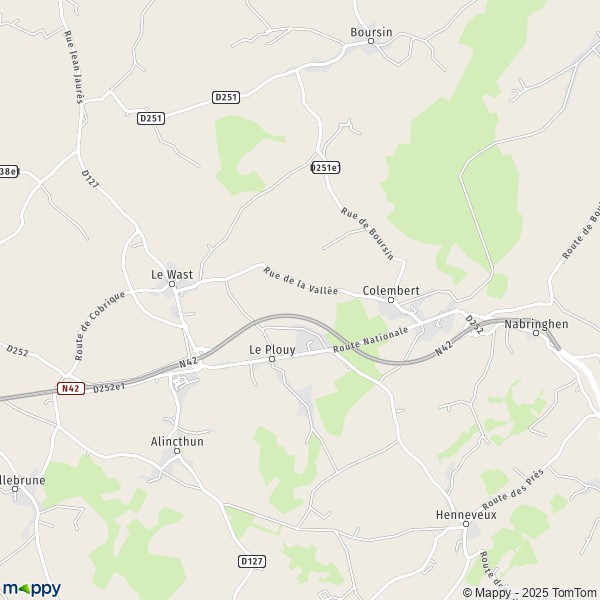
Task: Click the Rue de la Vallée label
Action: (x=300, y=281)
